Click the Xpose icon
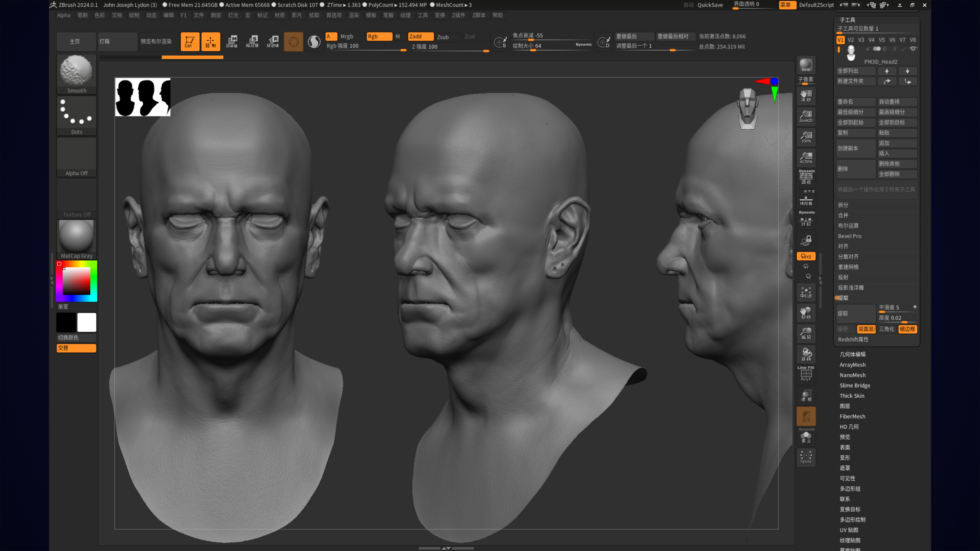The width and height of the screenshot is (980, 551). tap(806, 457)
